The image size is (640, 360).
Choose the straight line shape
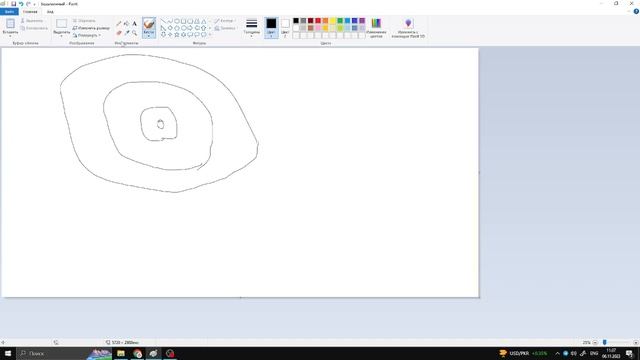163,21
